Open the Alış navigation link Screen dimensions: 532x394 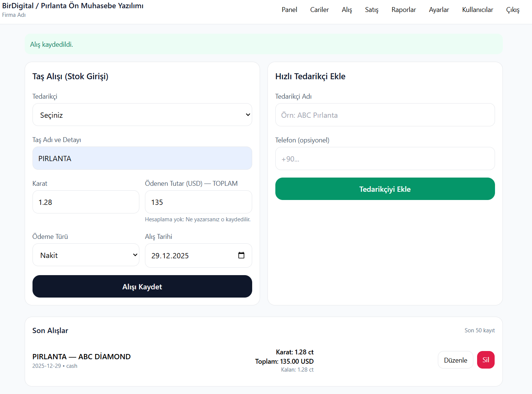(347, 10)
